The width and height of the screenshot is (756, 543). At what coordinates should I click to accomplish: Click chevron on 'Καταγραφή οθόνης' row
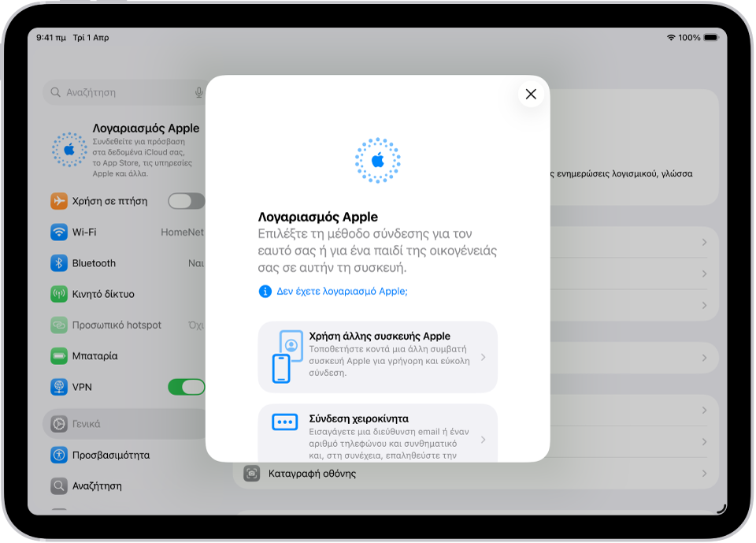point(704,474)
